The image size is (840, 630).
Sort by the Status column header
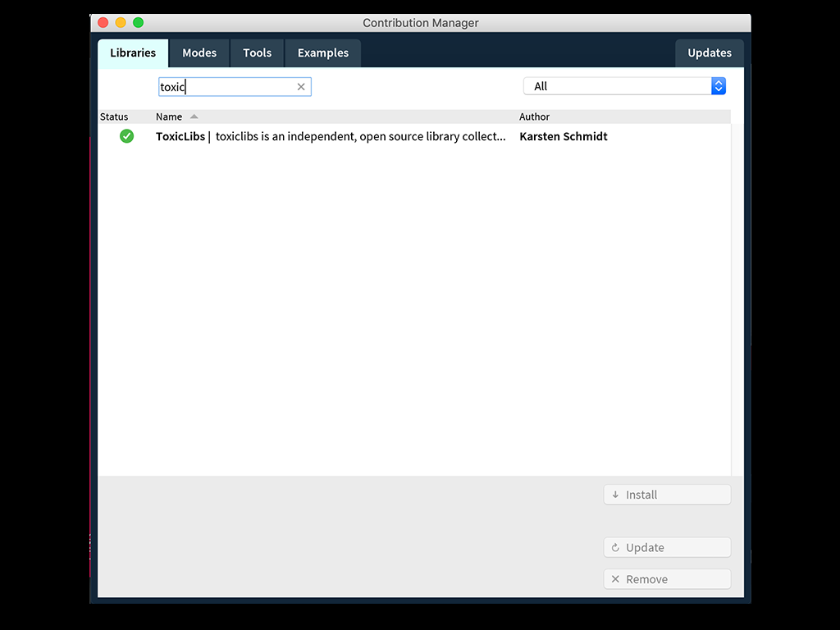pos(114,116)
